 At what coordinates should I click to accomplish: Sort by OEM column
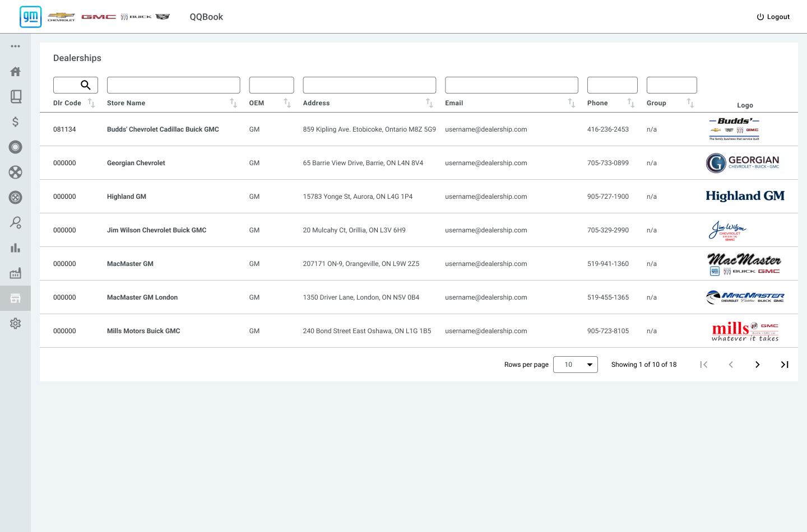pos(287,103)
